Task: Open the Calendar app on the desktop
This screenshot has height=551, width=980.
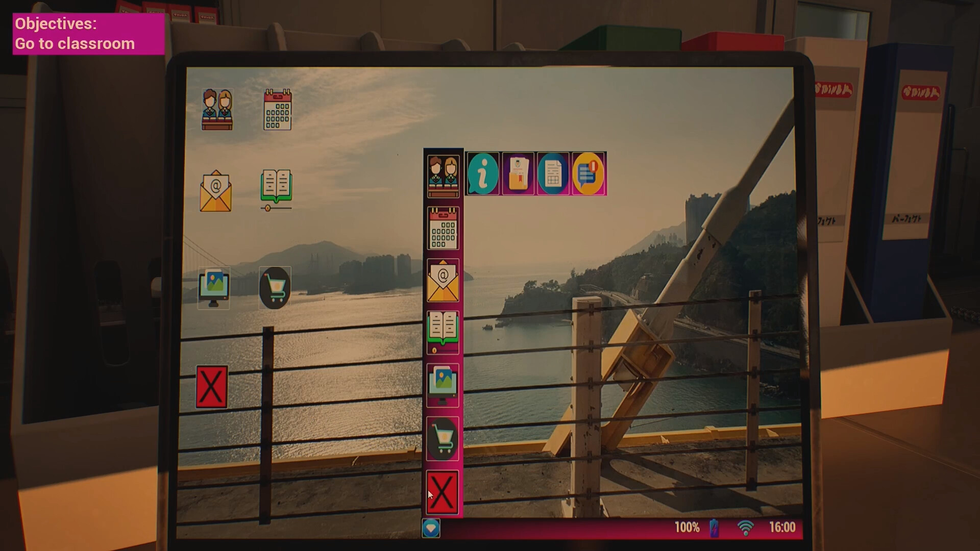Action: point(277,110)
